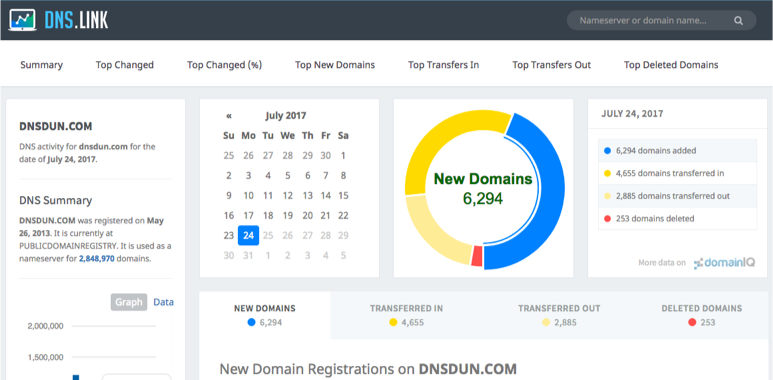This screenshot has height=380, width=773.
Task: Open Top Deleted Domains page
Action: coord(671,65)
